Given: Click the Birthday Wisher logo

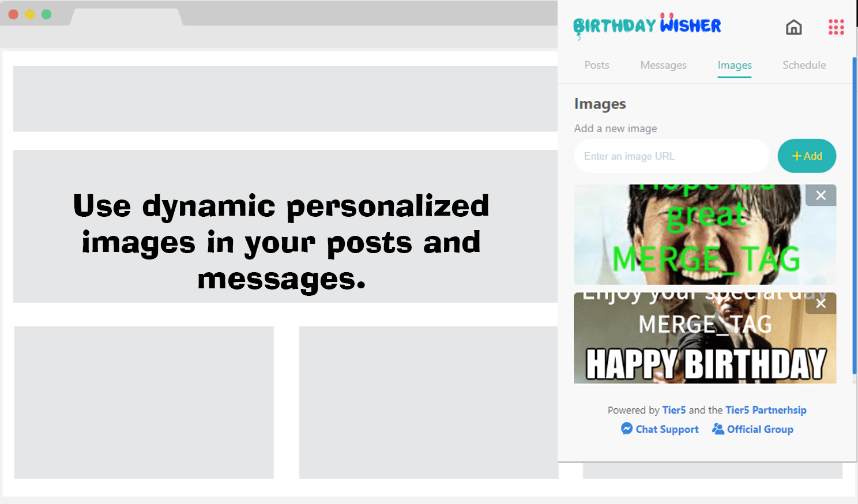Looking at the screenshot, I should tap(647, 26).
